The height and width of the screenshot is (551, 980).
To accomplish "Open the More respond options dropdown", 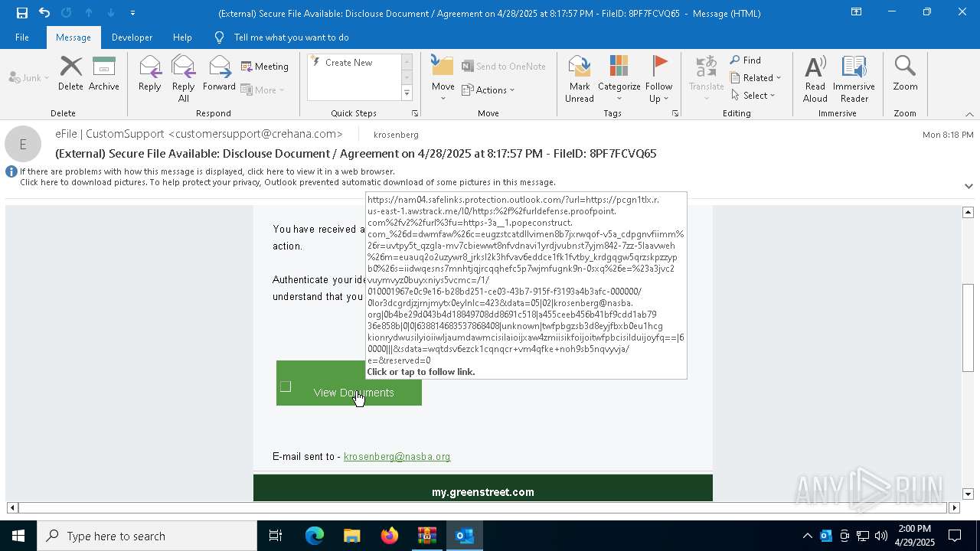I will click(263, 90).
